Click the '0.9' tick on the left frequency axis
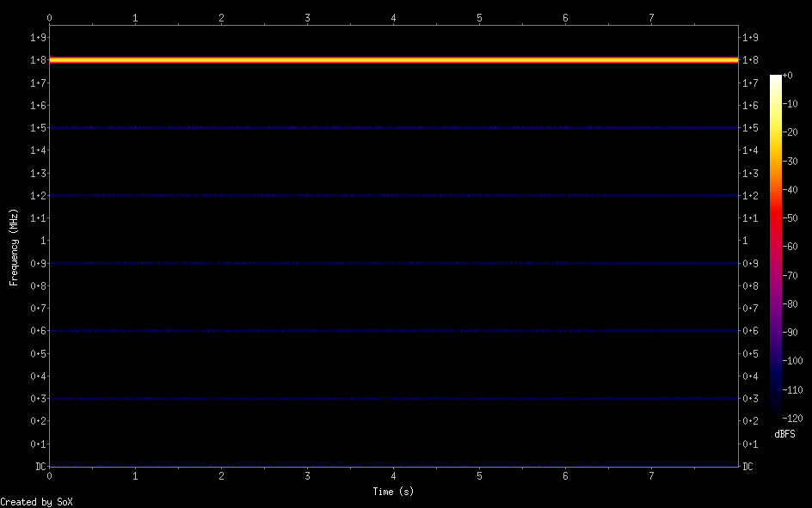Viewport: 812px width, 508px height. coord(39,263)
